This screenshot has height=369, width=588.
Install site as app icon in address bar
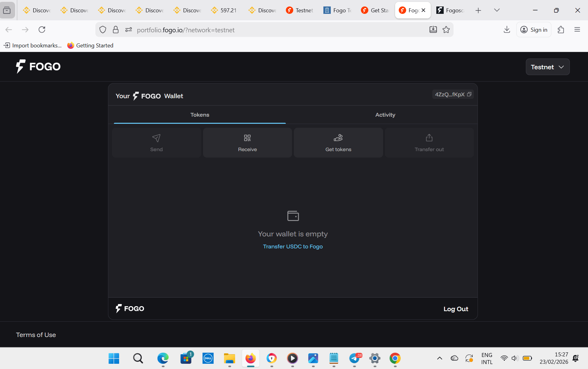click(x=433, y=30)
